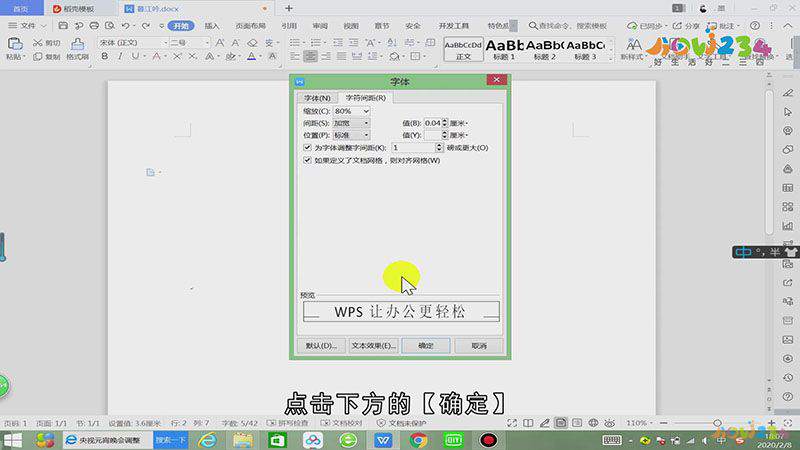This screenshot has width=800, height=450.
Task: Click the Undo arrow
Action: (x=126, y=26)
